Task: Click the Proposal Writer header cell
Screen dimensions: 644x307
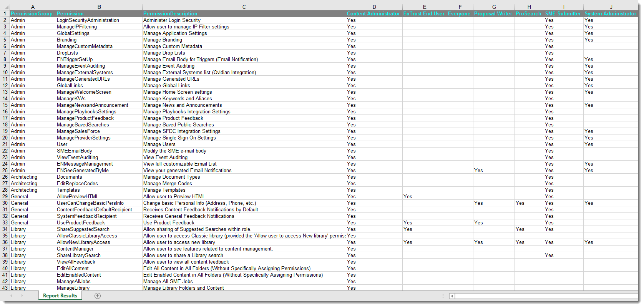Action: point(494,13)
